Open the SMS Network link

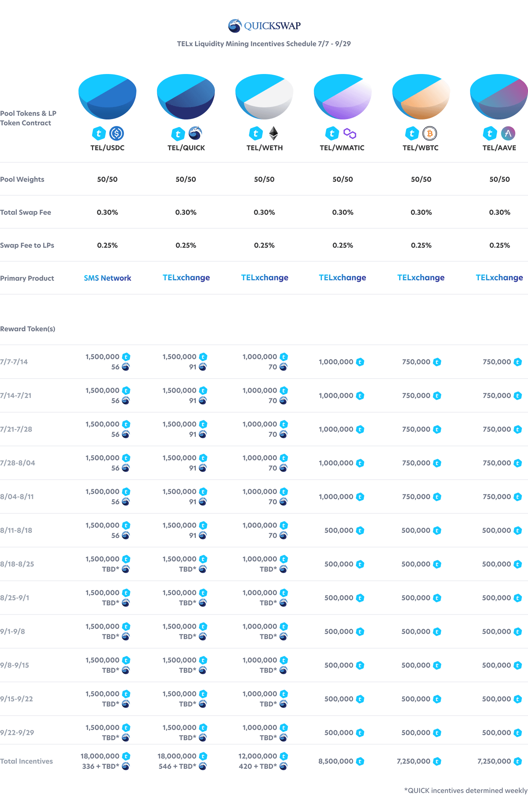coord(107,278)
